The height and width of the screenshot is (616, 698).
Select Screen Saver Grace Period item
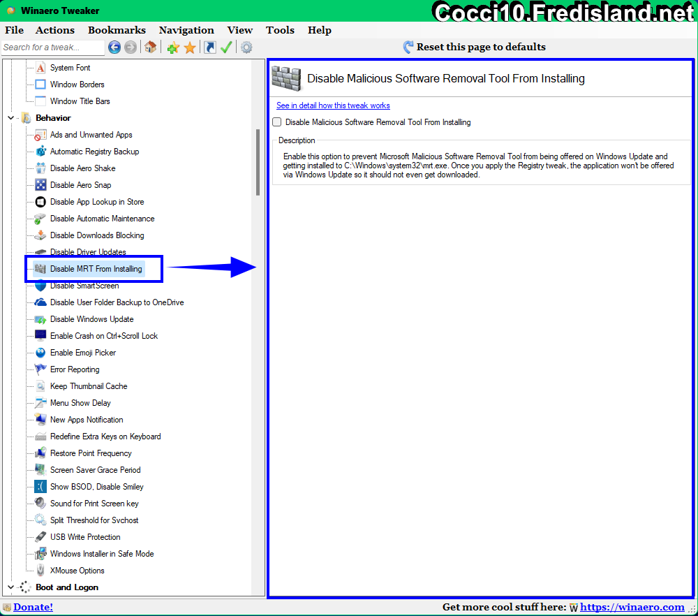[x=95, y=470]
